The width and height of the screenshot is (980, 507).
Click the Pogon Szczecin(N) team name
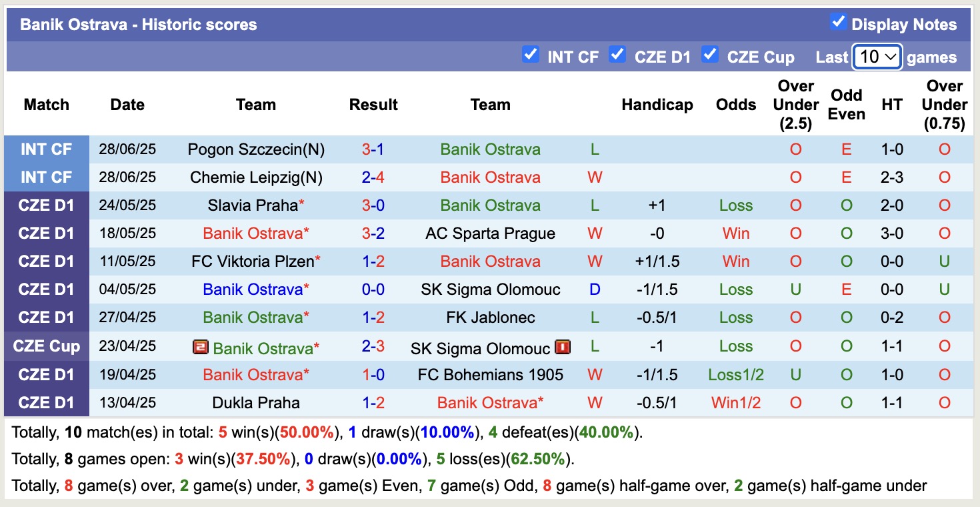pyautogui.click(x=256, y=149)
